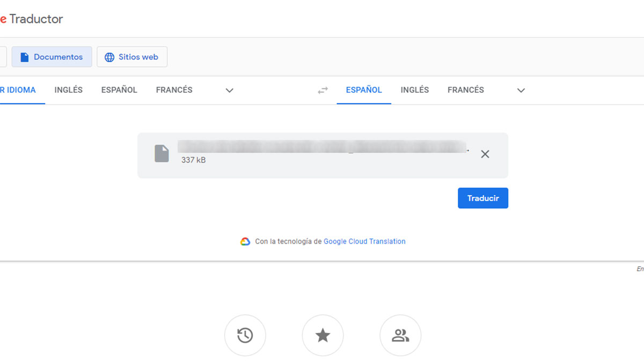Open the translation history clock icon

245,336
